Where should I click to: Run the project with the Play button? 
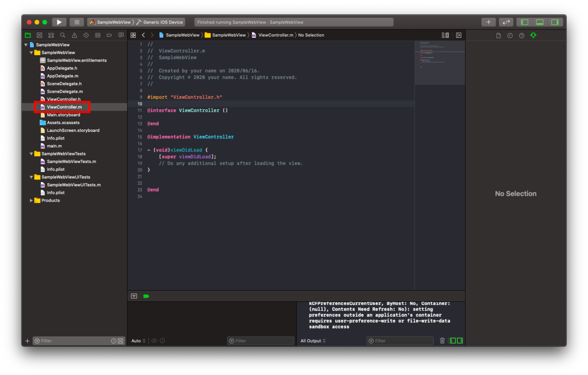pos(59,22)
